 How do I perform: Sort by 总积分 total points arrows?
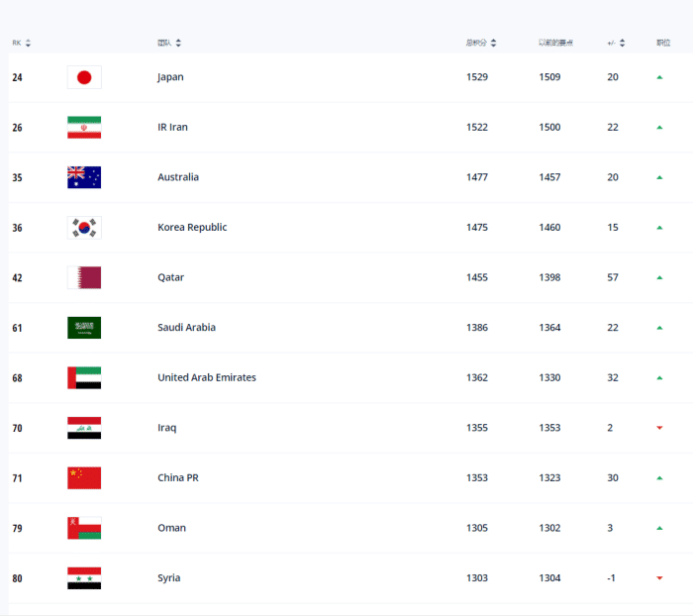pos(493,43)
